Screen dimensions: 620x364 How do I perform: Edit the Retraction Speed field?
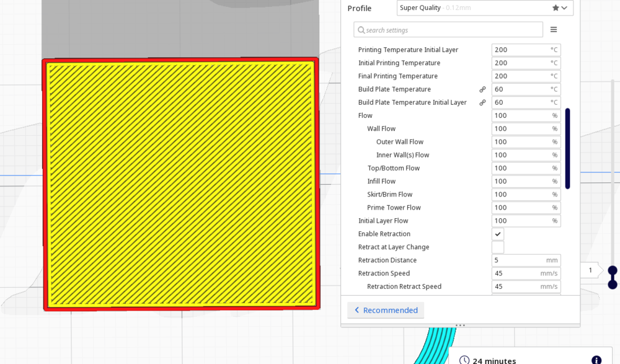coord(526,273)
